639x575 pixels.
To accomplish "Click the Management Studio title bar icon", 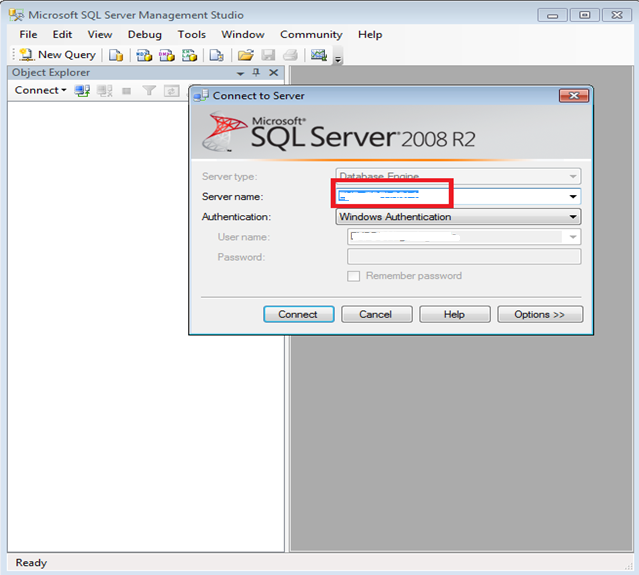I will [16, 15].
